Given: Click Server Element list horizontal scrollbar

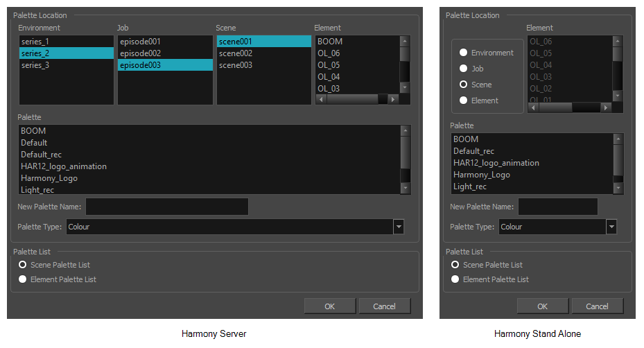Looking at the screenshot, I should [352, 99].
